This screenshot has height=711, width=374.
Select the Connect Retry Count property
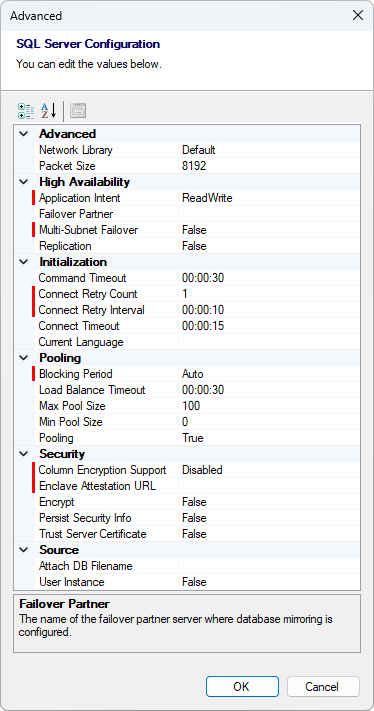[88, 294]
